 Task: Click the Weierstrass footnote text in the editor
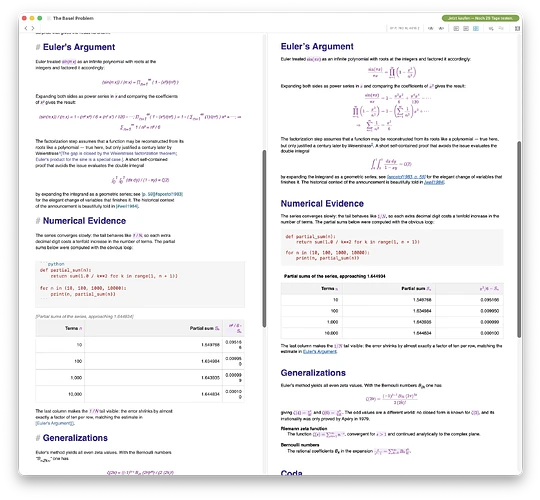pos(107,156)
